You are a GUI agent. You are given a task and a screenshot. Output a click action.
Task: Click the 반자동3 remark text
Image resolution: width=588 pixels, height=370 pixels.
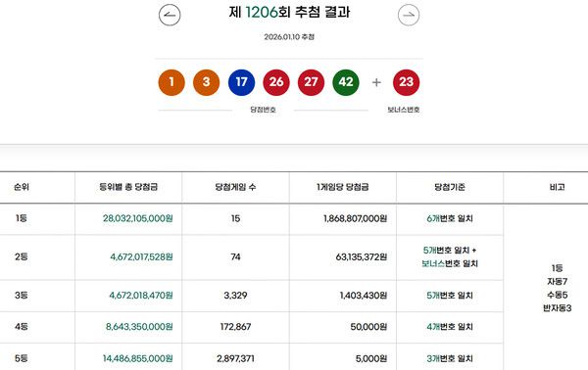click(557, 308)
